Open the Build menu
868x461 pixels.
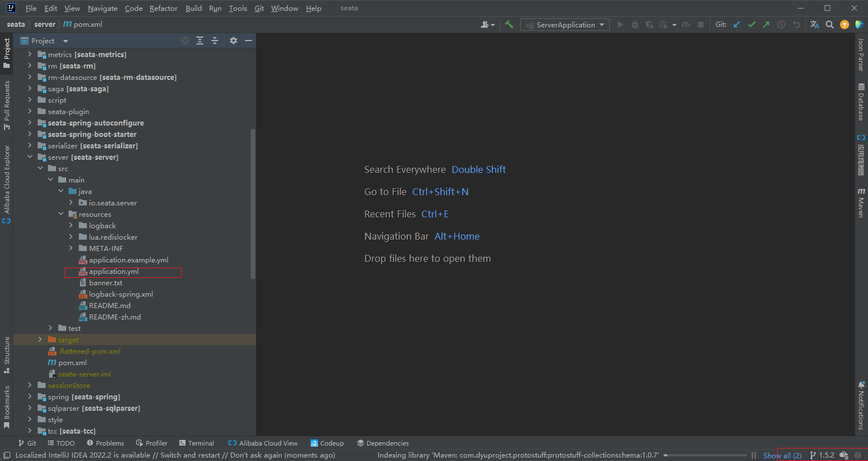click(x=194, y=8)
